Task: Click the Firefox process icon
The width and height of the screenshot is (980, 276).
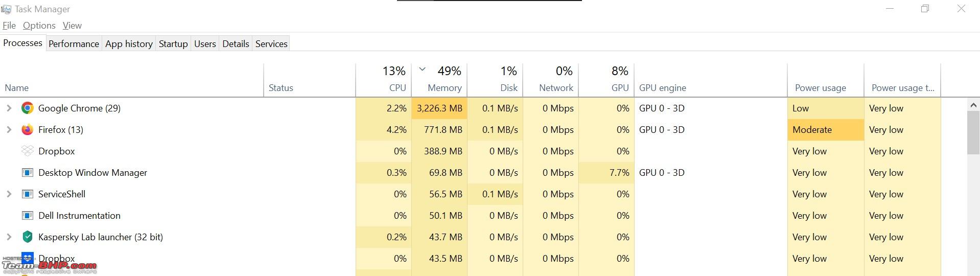Action: click(x=28, y=129)
